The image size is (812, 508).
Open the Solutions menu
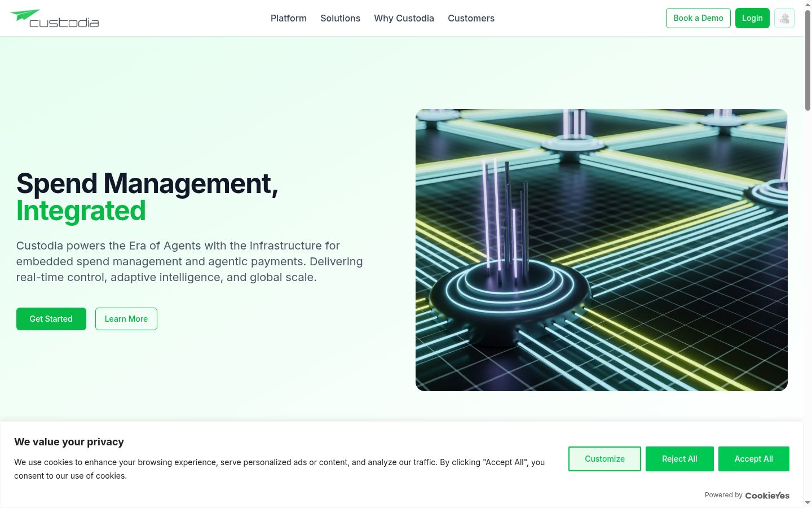[x=340, y=18]
